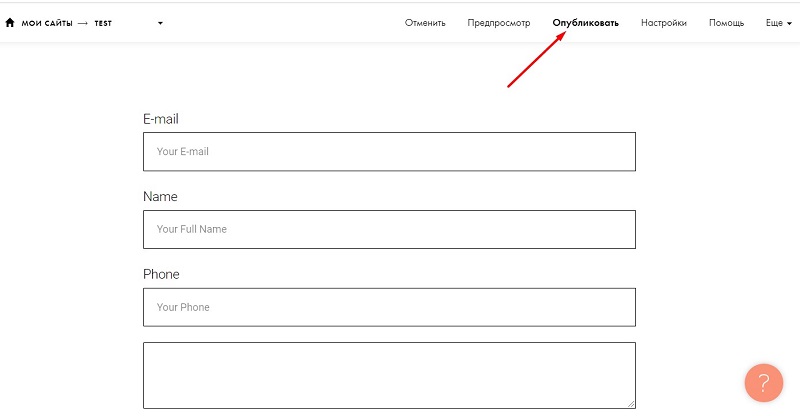This screenshot has height=416, width=800.
Task: Click the Phone field label
Action: tap(161, 274)
